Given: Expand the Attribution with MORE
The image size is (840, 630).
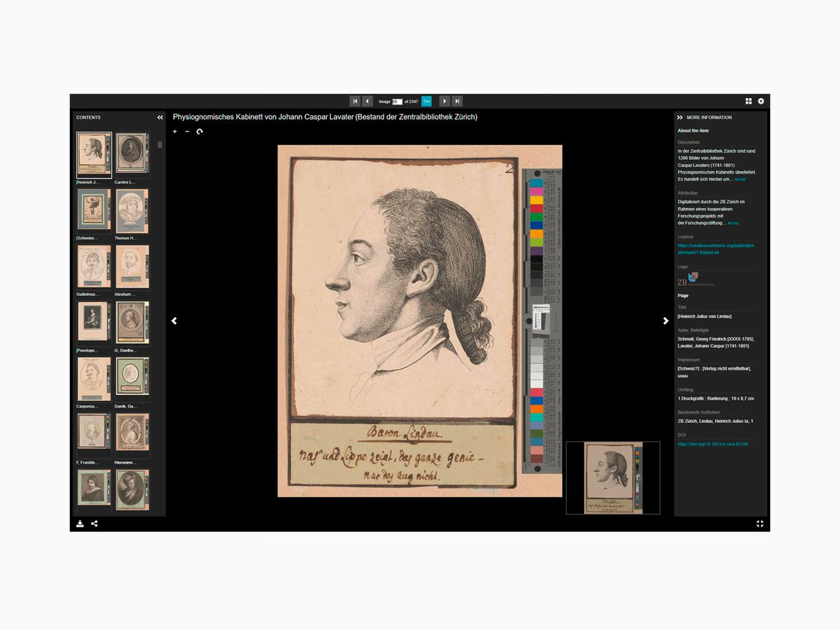Looking at the screenshot, I should coord(733,223).
